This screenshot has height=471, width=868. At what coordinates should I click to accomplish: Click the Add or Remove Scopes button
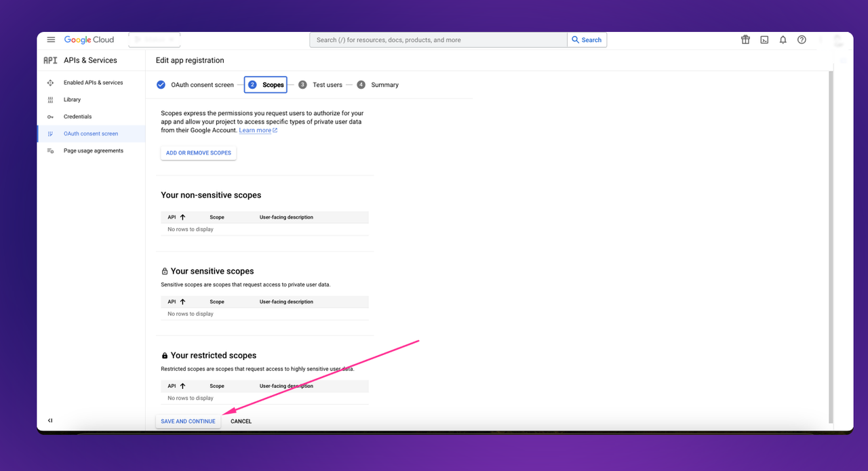click(x=199, y=153)
